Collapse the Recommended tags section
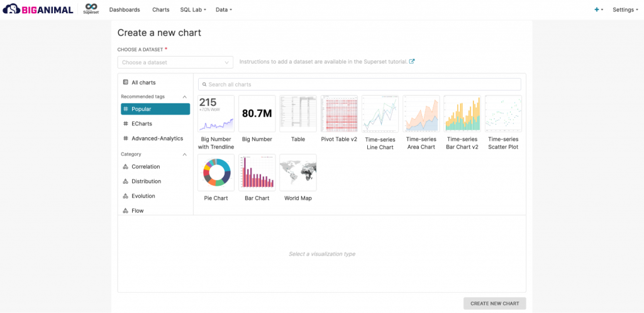644x313 pixels. (x=184, y=97)
